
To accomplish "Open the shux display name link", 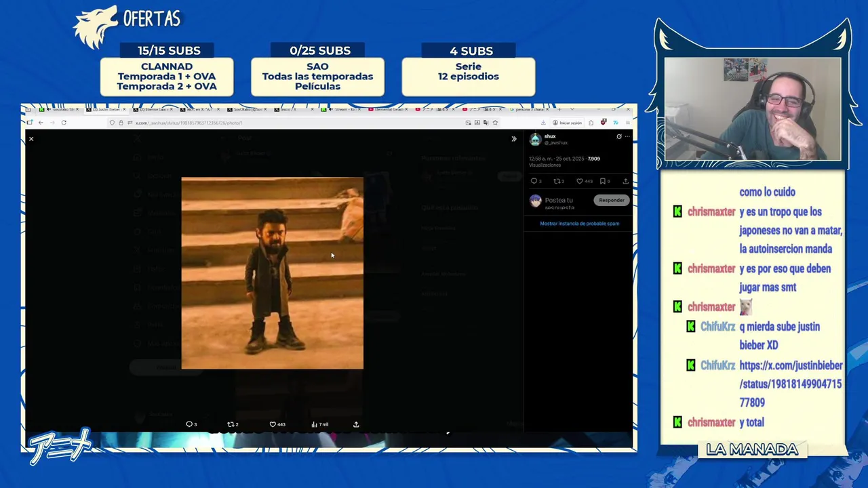I will tap(550, 136).
